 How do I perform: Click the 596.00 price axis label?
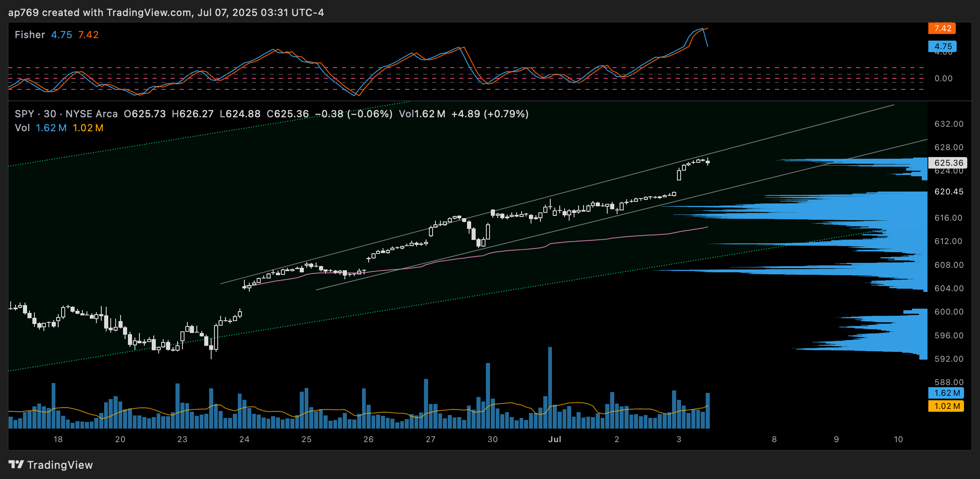pyautogui.click(x=949, y=335)
